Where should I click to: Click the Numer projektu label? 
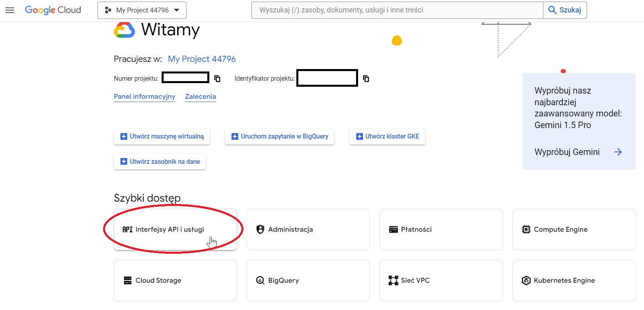pos(136,78)
